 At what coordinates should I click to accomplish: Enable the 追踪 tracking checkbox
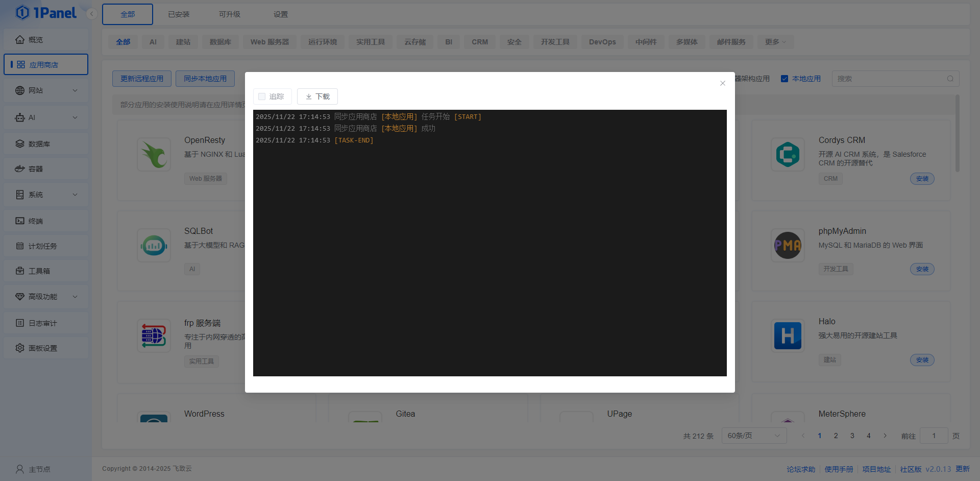262,97
